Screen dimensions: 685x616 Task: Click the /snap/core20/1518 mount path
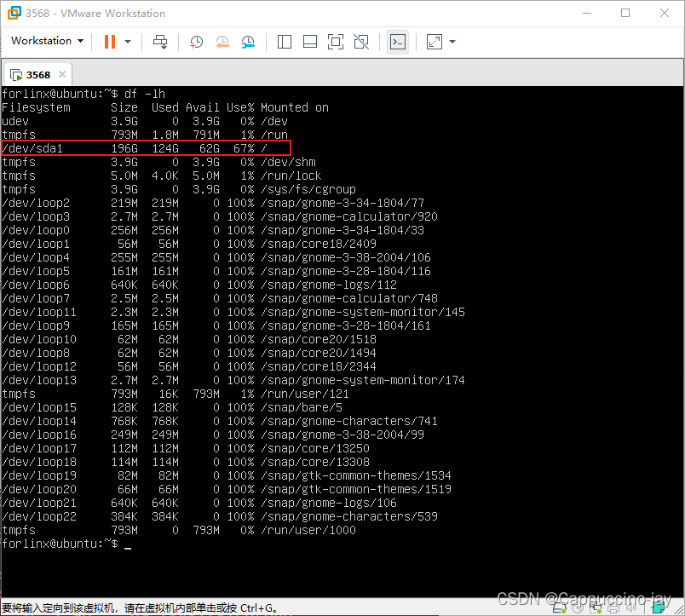point(319,339)
